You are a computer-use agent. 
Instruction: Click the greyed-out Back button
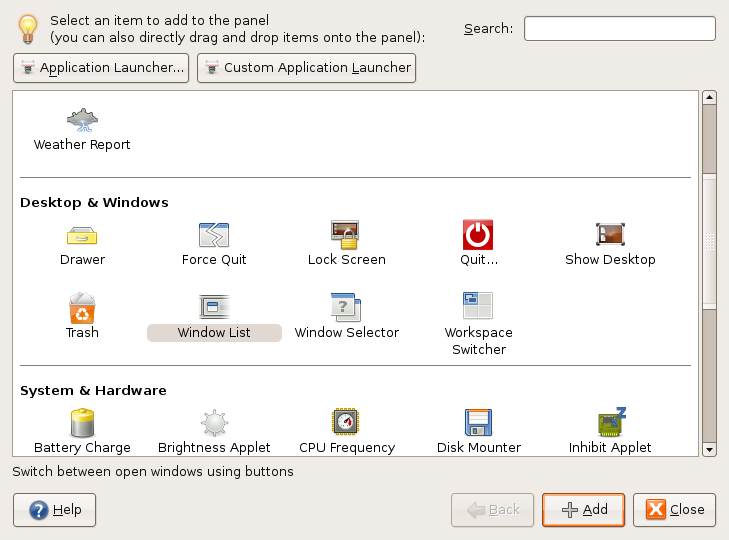pos(492,510)
